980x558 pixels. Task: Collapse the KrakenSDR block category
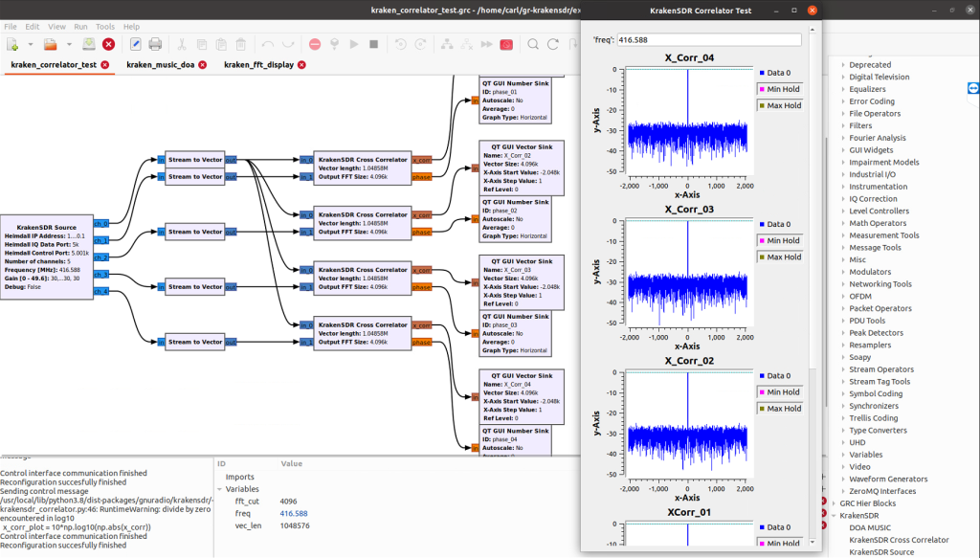(834, 516)
